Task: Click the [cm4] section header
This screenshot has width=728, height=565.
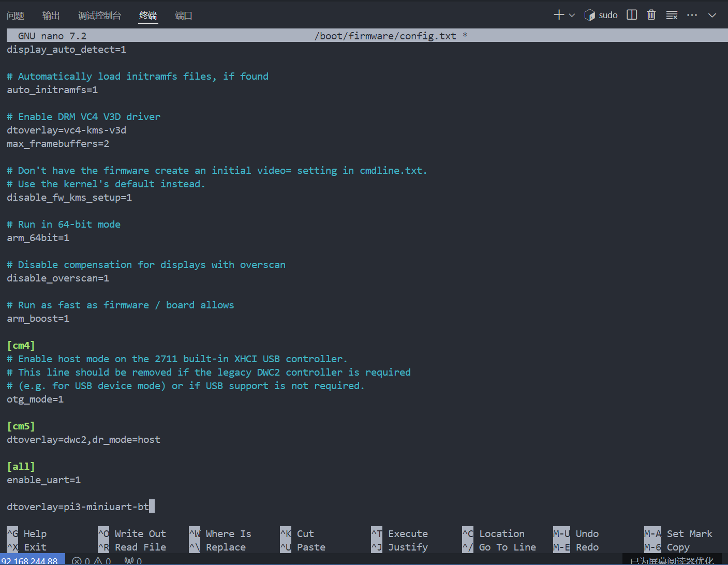Action: [21, 345]
